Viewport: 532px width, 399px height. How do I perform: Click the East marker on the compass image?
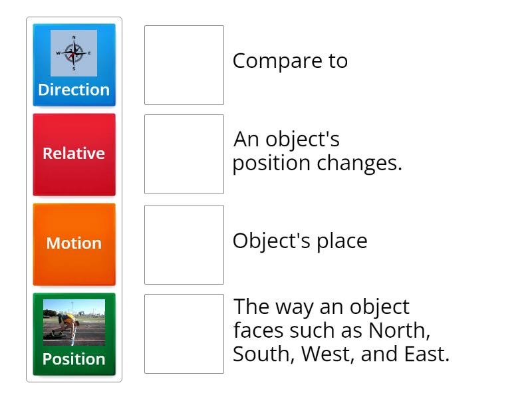89,53
